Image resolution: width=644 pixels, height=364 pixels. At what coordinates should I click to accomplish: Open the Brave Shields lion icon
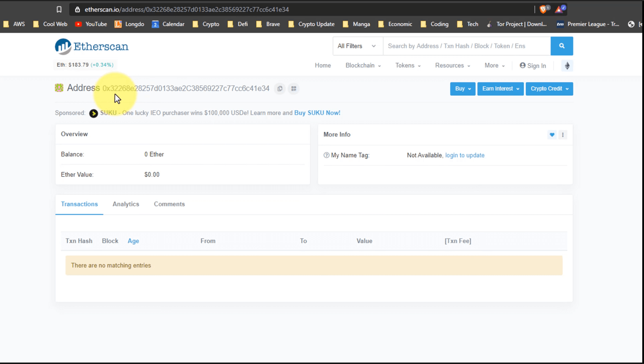[543, 10]
